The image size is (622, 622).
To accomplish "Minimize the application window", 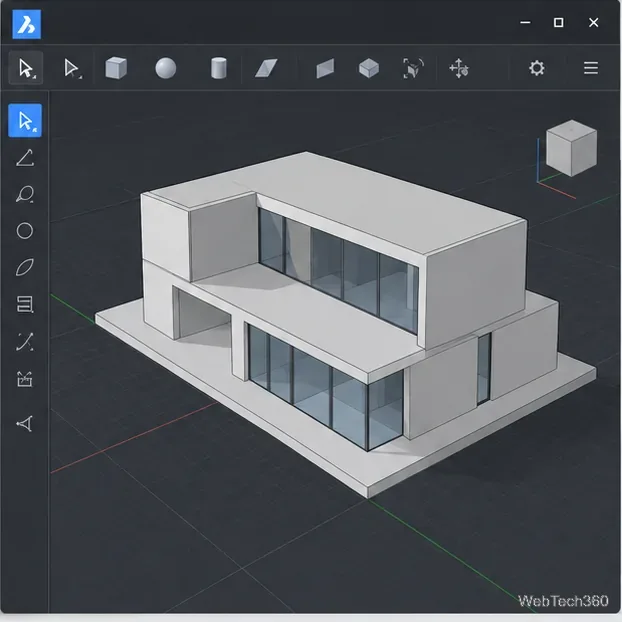I will pyautogui.click(x=525, y=23).
